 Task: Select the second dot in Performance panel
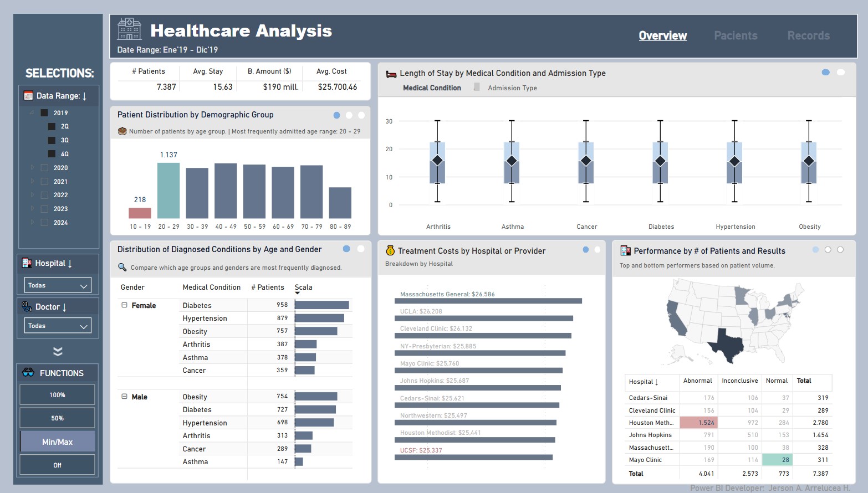(x=828, y=250)
